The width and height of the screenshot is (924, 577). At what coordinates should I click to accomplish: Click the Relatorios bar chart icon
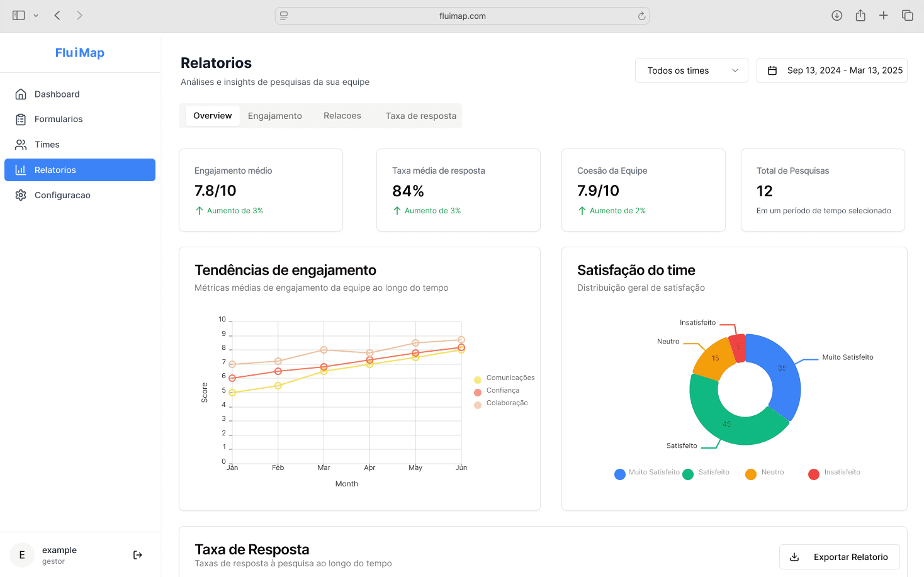click(x=21, y=170)
